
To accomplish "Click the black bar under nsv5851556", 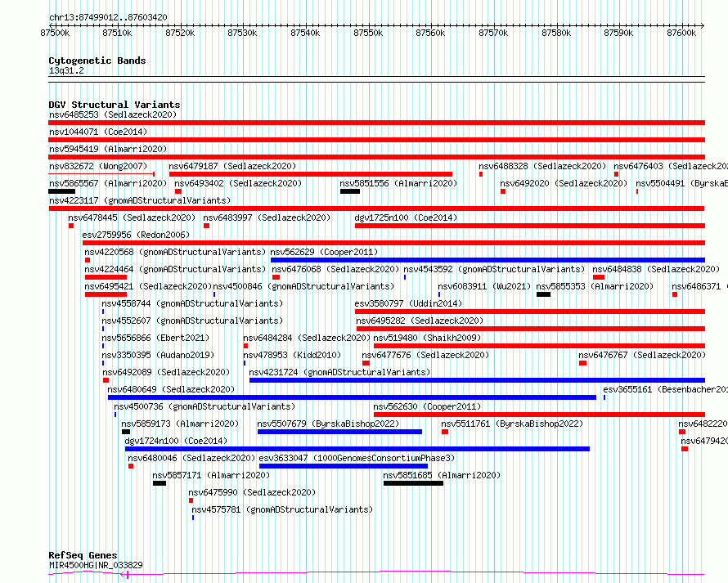I will 350,191.
